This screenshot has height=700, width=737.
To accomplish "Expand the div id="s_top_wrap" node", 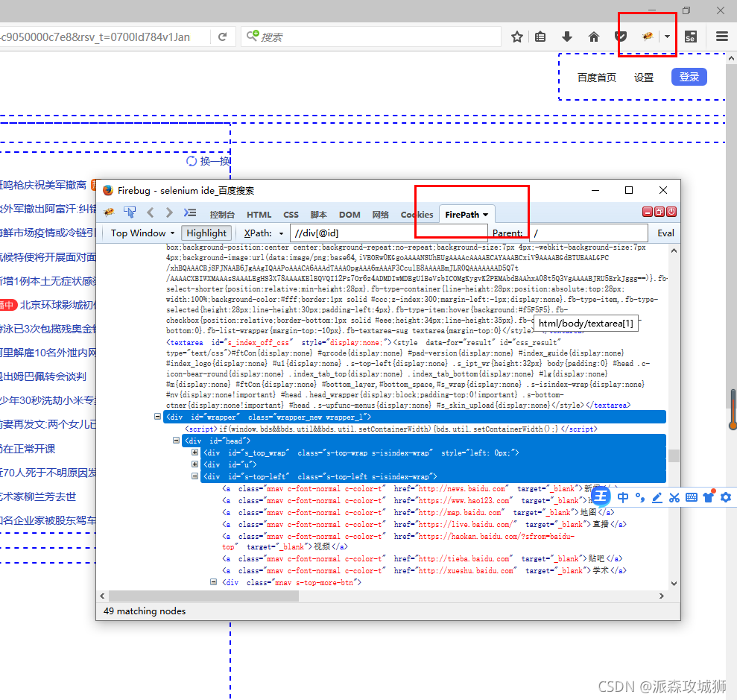I will [195, 453].
